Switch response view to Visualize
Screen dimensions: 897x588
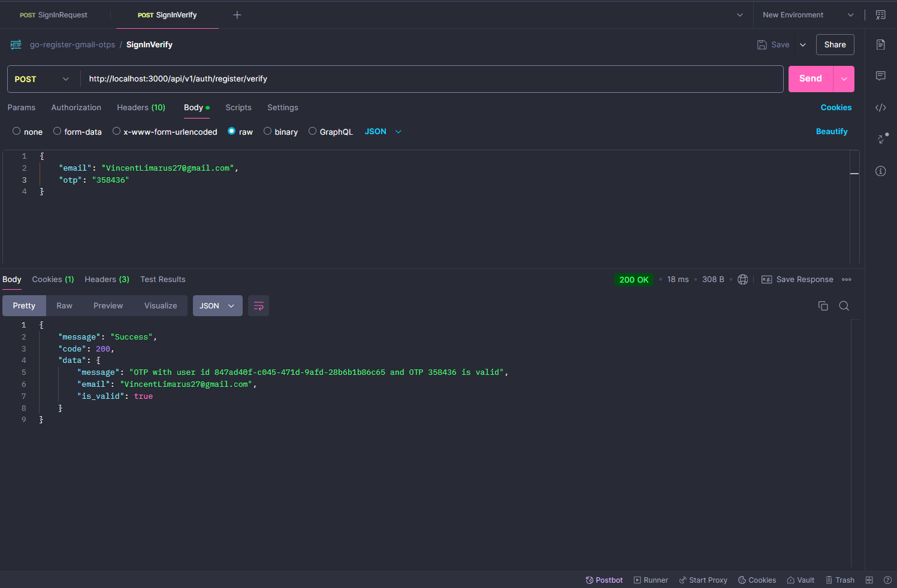click(161, 306)
